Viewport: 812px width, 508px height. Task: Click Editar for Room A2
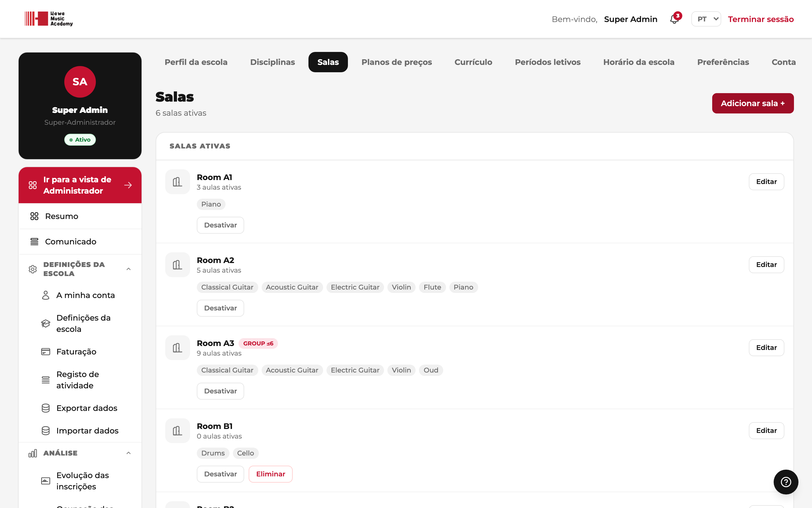click(x=766, y=265)
